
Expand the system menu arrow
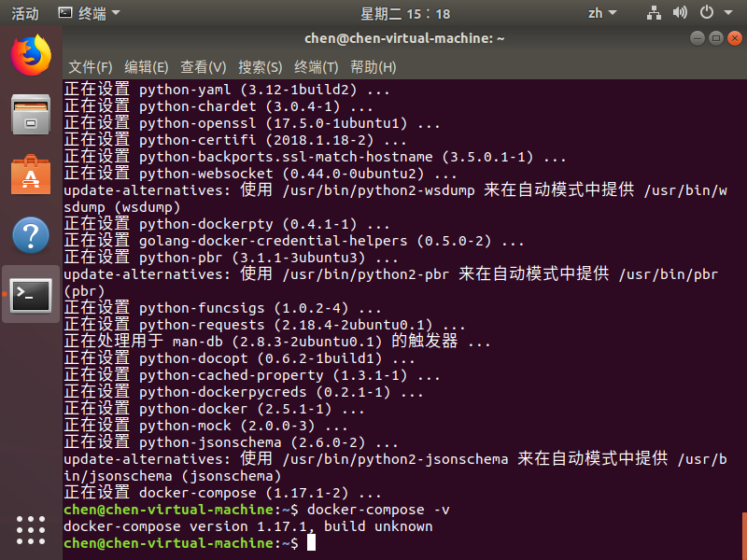pos(728,13)
